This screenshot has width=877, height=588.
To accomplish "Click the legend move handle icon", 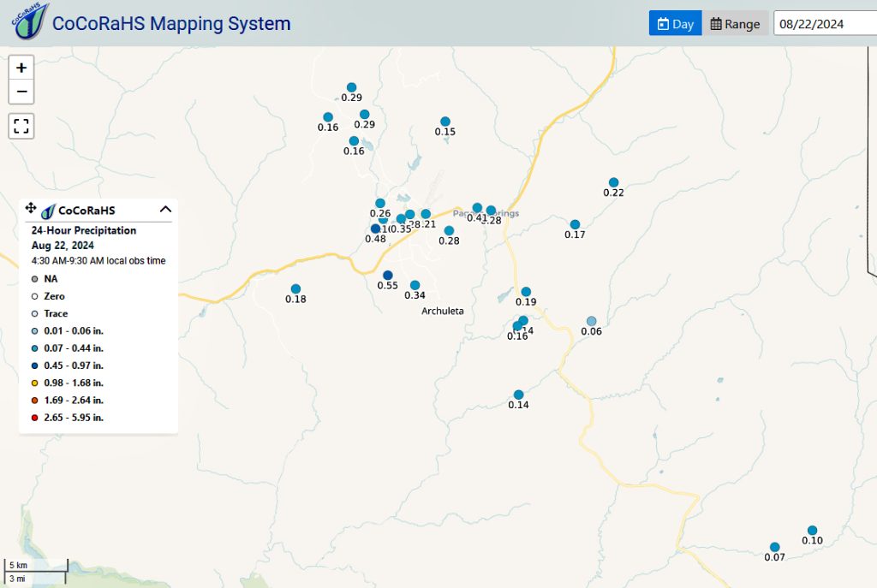I will 31,209.
